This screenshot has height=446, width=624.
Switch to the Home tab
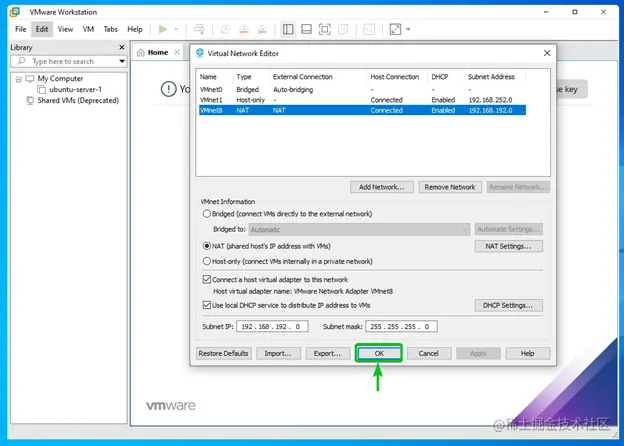pos(158,53)
